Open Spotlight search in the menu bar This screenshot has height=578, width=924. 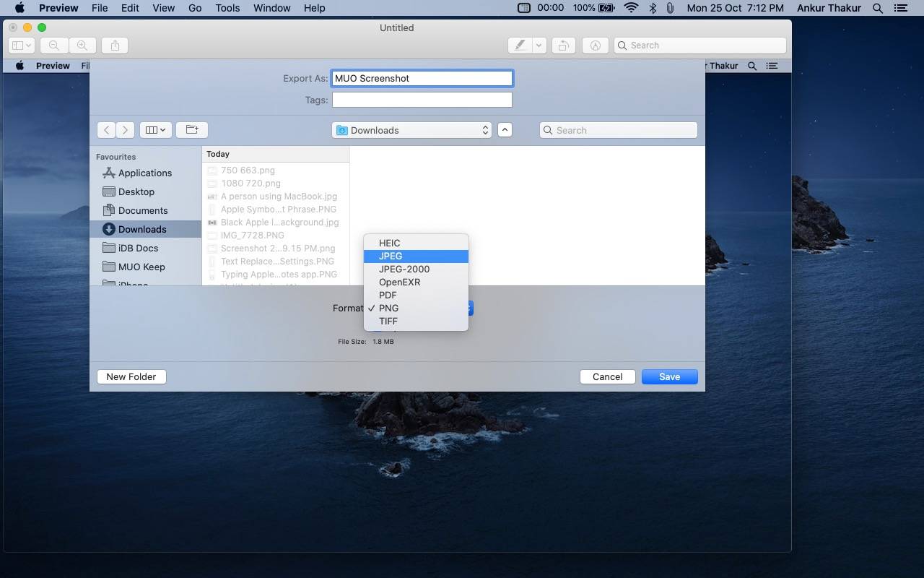click(878, 8)
